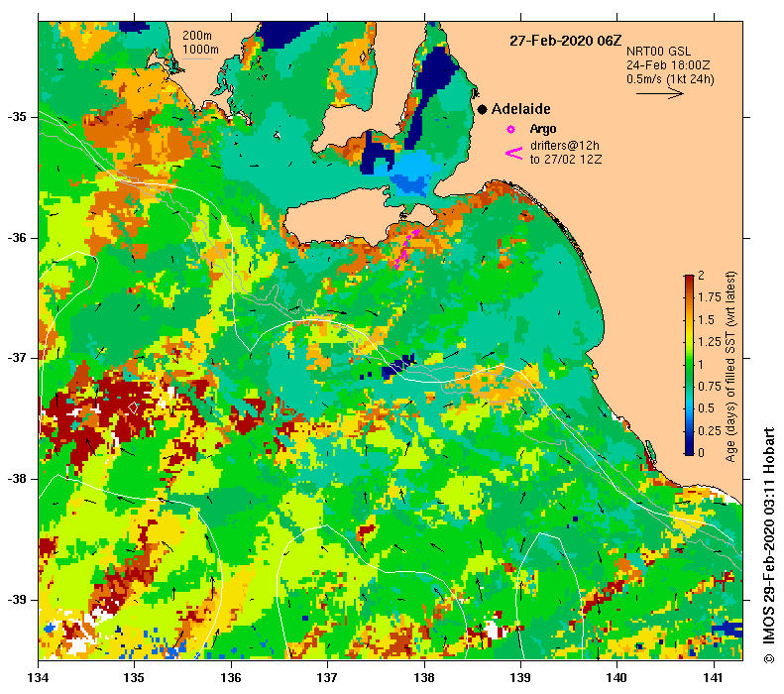The image size is (784, 694).
Task: Click the colorbar tick label '1.75'
Action: (x=710, y=297)
